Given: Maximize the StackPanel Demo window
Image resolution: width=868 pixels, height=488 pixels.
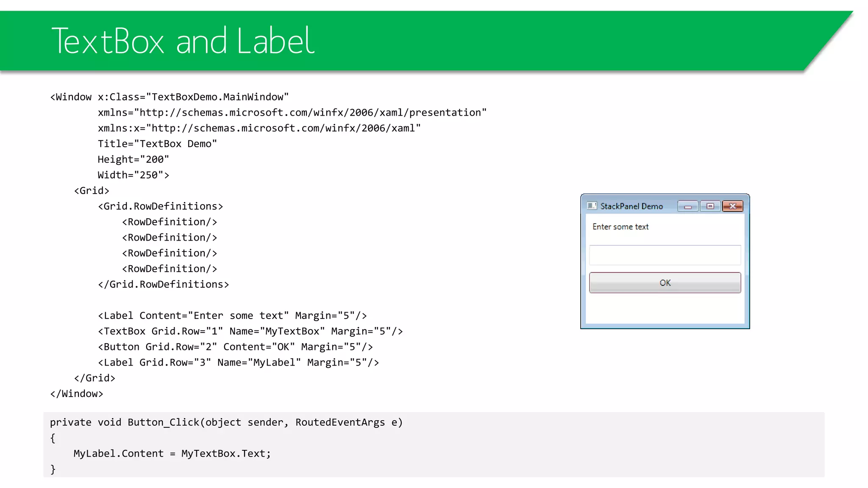Looking at the screenshot, I should coord(710,206).
